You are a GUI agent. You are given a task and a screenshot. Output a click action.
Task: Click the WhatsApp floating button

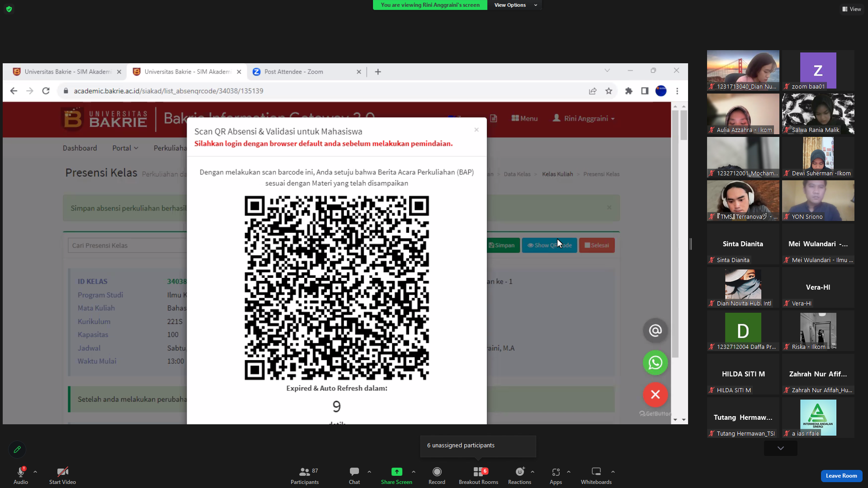(x=655, y=362)
